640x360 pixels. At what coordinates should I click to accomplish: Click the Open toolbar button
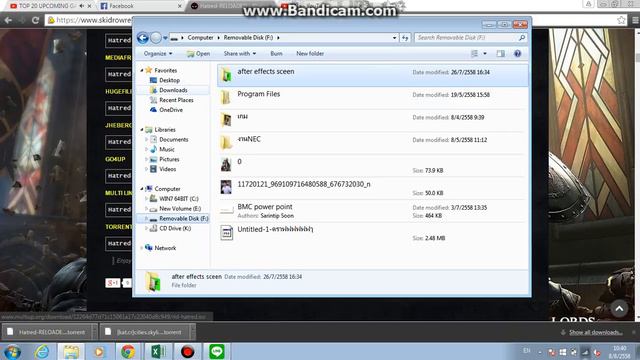pyautogui.click(x=198, y=53)
